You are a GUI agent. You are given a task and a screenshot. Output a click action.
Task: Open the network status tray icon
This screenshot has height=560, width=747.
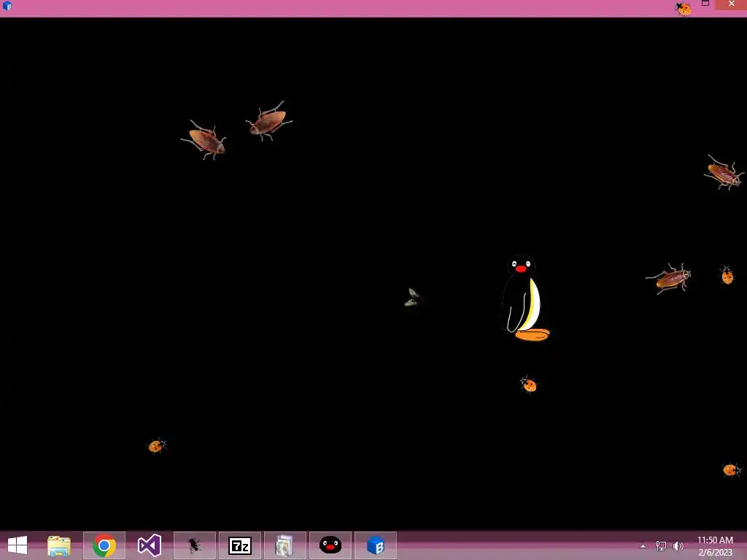[x=661, y=545]
